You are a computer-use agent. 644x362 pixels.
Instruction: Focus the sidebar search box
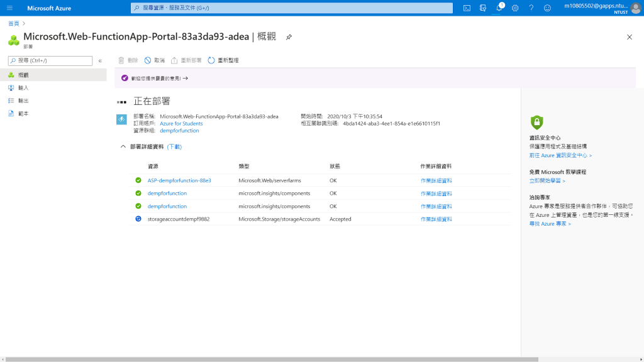tap(50, 61)
